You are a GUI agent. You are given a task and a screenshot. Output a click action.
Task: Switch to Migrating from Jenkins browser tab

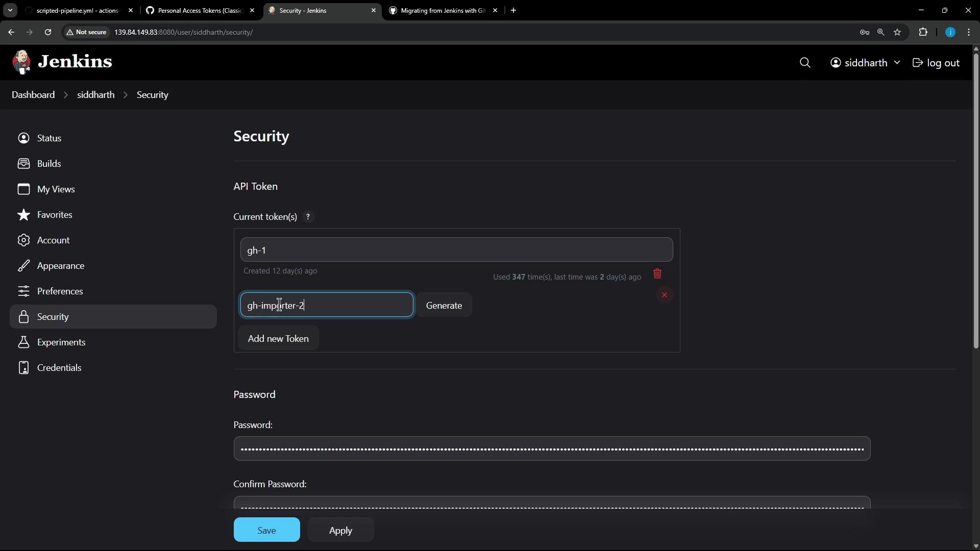(443, 10)
